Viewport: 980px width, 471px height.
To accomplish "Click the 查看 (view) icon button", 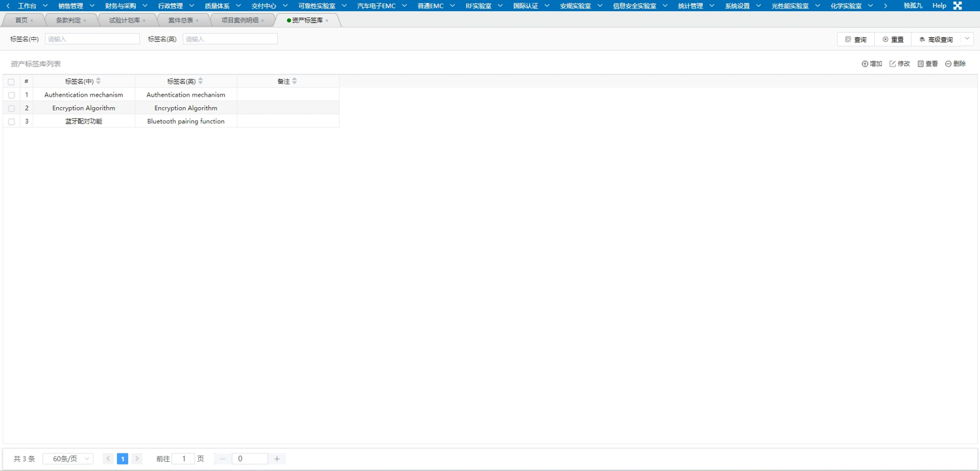I will (x=928, y=64).
